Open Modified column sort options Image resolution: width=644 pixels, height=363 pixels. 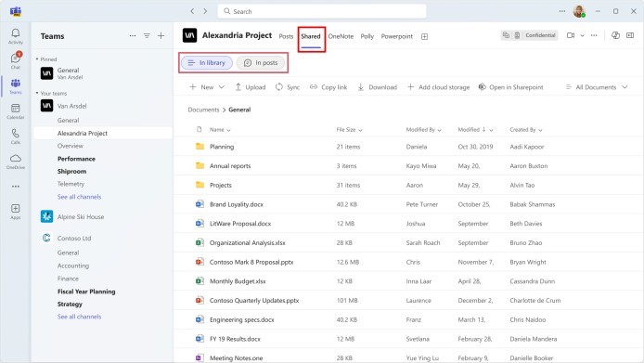click(x=476, y=129)
